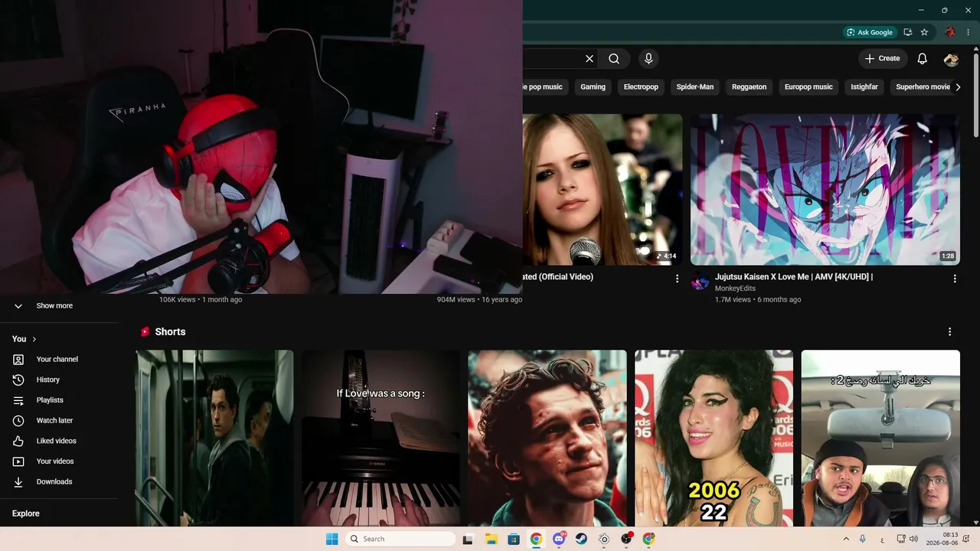Start voice search with the microphone
980x551 pixels.
click(648, 59)
